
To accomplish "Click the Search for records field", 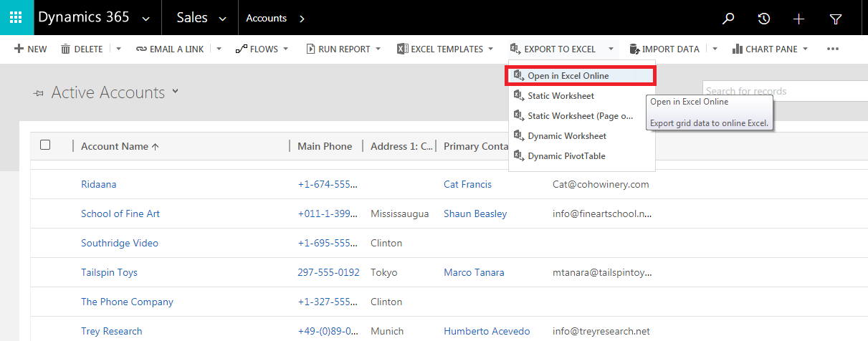I will (785, 91).
